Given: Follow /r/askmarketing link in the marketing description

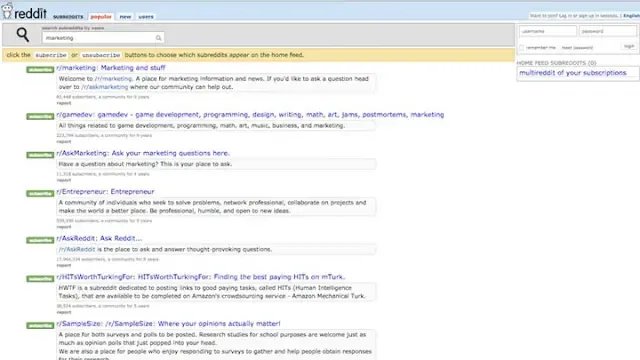Looking at the screenshot, I should point(104,87).
